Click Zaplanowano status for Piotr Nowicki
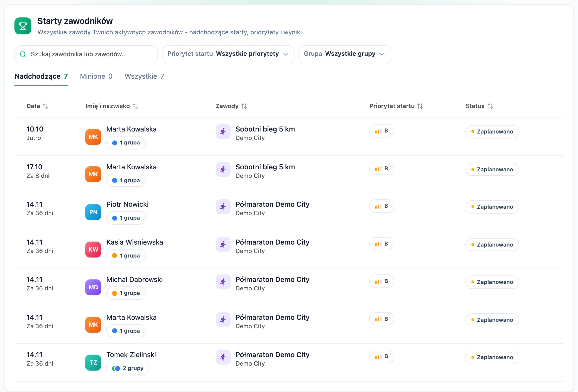This screenshot has height=392, width=578. pyautogui.click(x=492, y=207)
